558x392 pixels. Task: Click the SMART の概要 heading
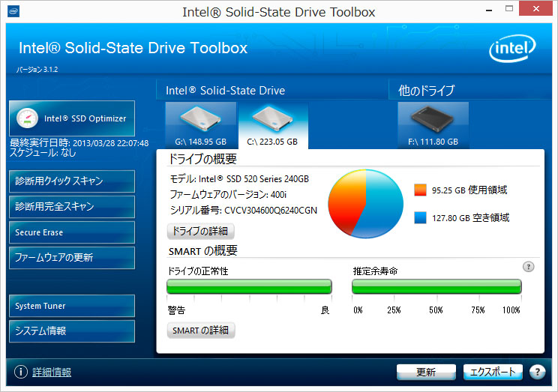202,251
